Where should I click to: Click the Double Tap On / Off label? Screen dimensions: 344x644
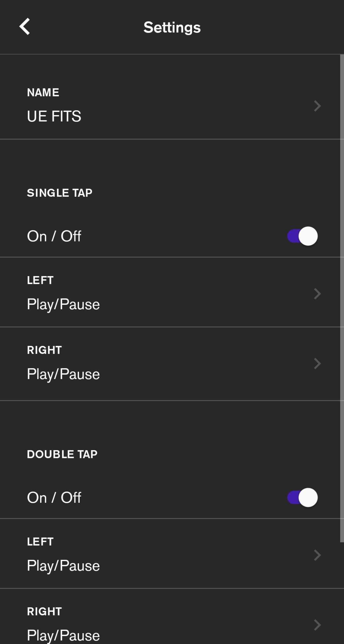click(54, 497)
